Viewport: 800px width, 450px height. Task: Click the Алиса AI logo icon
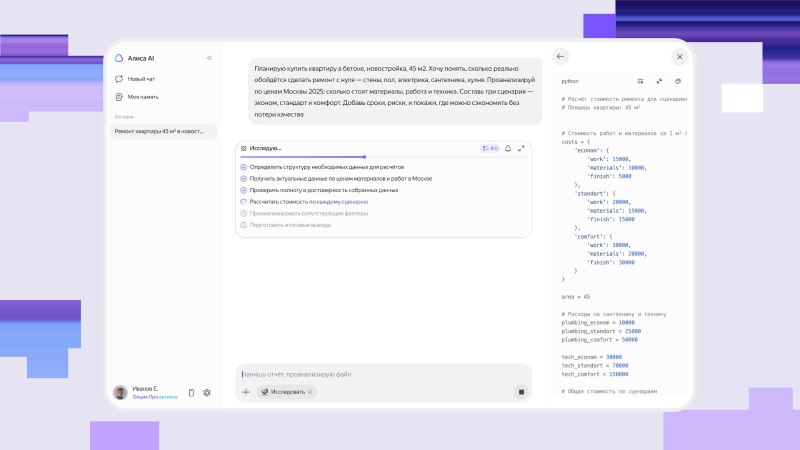[x=119, y=58]
